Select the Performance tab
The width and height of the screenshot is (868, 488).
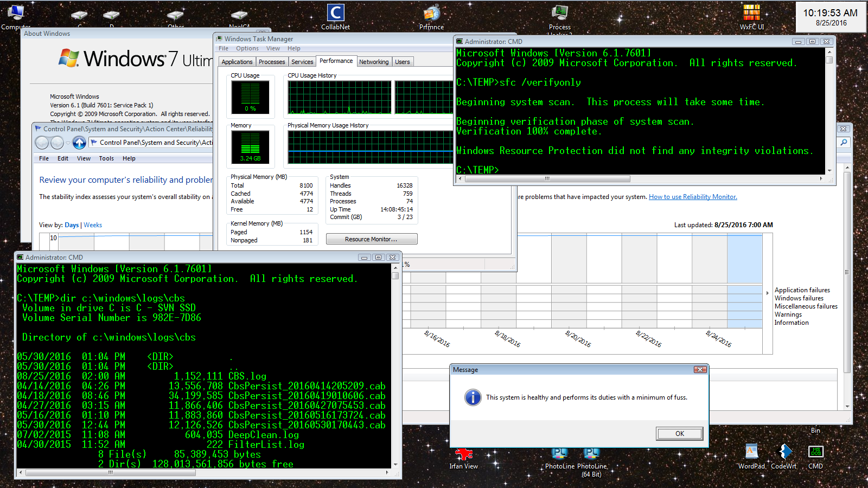[336, 61]
